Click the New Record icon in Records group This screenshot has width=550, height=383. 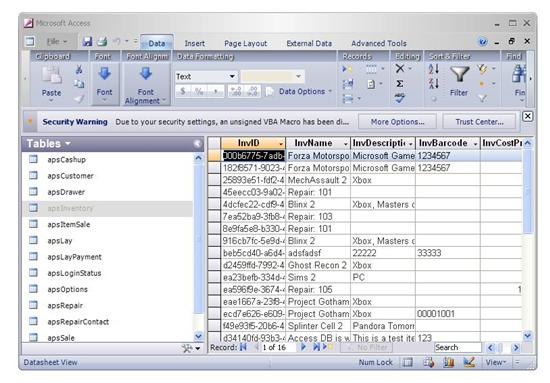[347, 69]
